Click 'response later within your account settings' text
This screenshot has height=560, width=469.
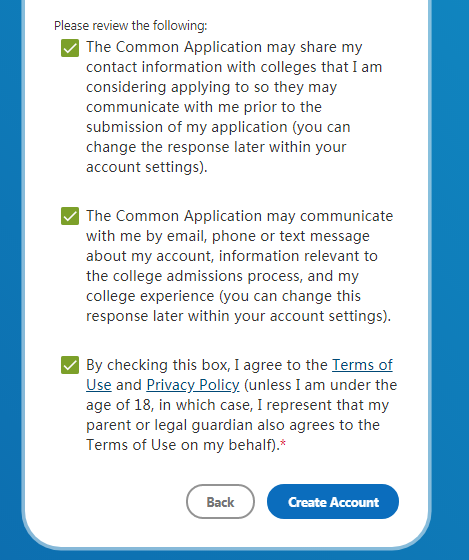pos(236,316)
